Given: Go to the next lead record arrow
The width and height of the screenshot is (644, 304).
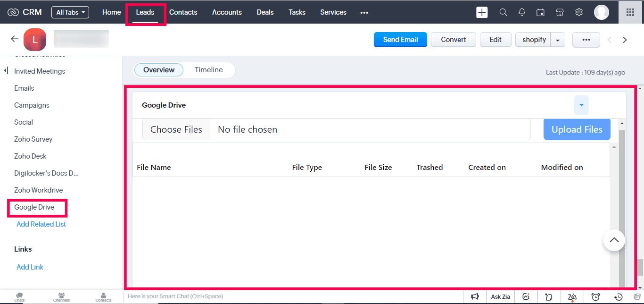Looking at the screenshot, I should [625, 40].
